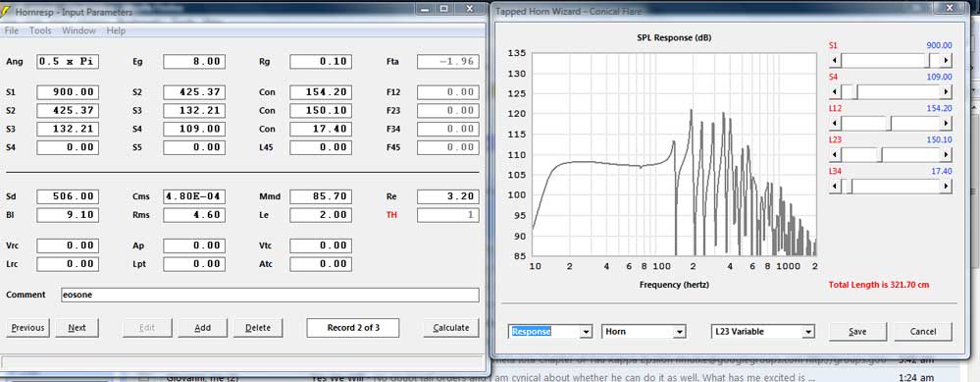The width and height of the screenshot is (980, 382).
Task: Click the red TH label
Action: coord(391,215)
